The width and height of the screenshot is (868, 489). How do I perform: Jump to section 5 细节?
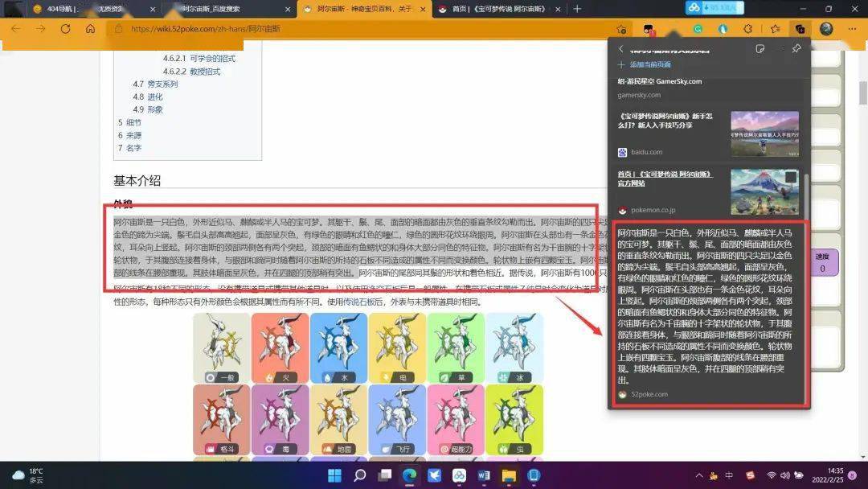(129, 122)
